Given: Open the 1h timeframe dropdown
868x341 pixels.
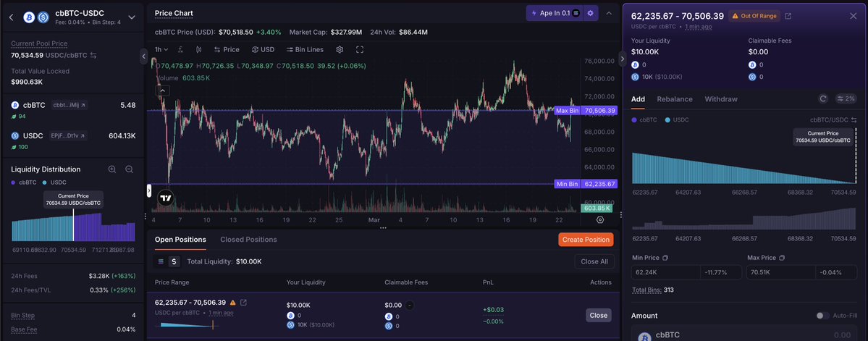Looking at the screenshot, I should pos(161,50).
